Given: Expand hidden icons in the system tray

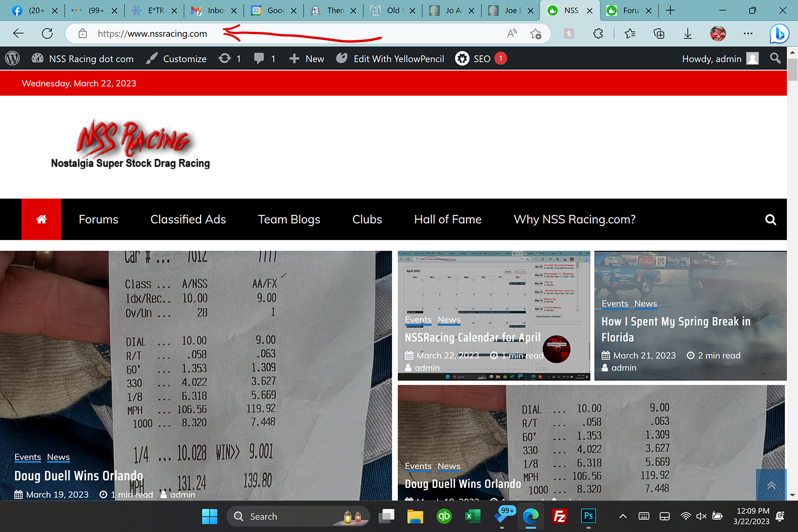Looking at the screenshot, I should tap(622, 516).
